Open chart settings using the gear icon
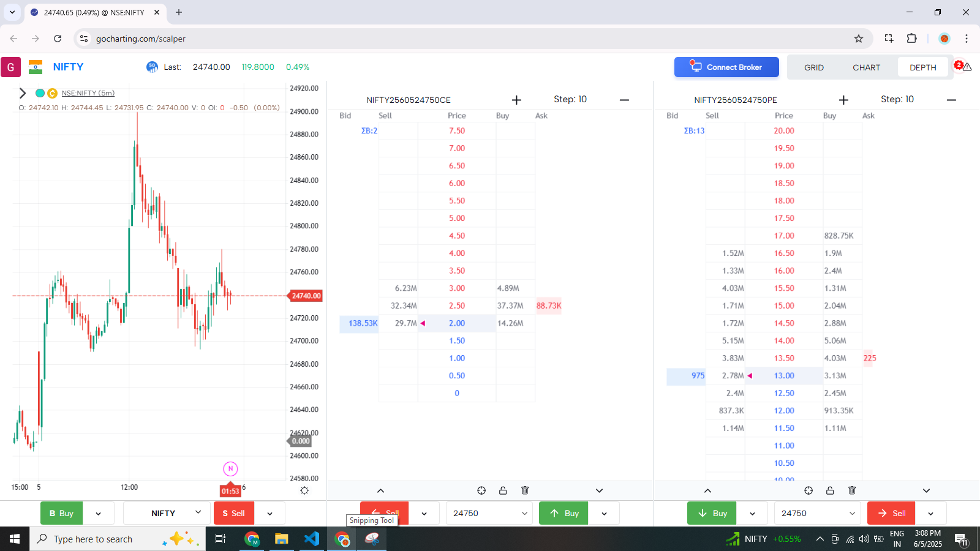The image size is (980, 551). [x=304, y=490]
